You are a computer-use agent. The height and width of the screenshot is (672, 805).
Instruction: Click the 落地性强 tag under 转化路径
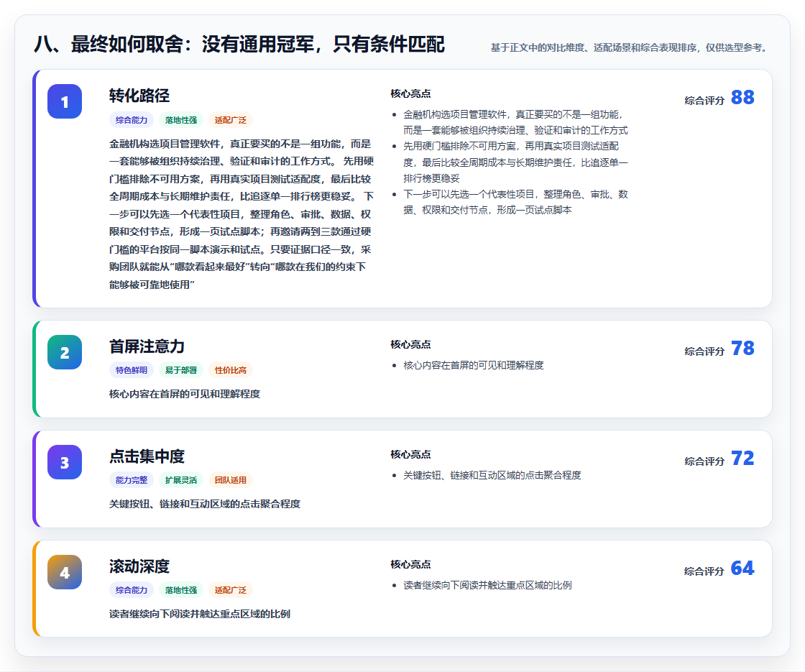coord(180,120)
